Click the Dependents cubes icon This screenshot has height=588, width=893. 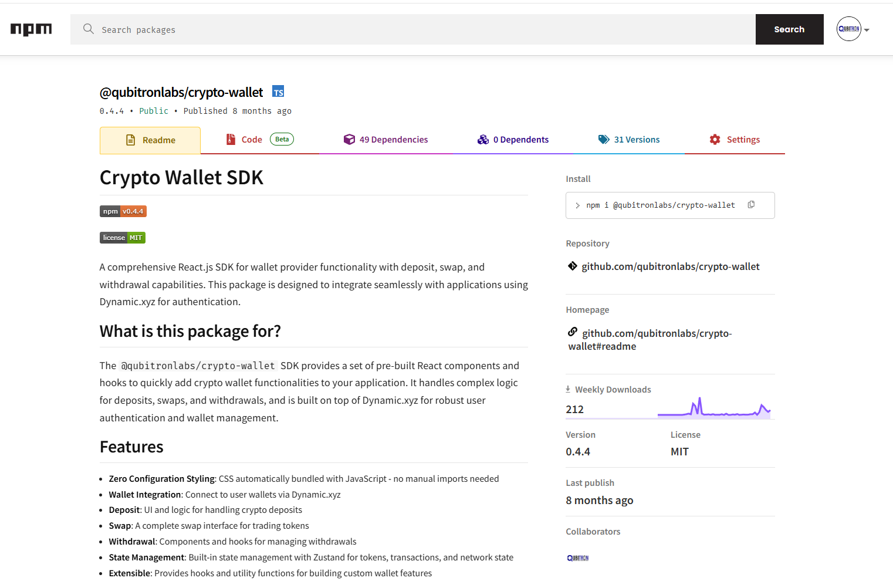(x=483, y=139)
